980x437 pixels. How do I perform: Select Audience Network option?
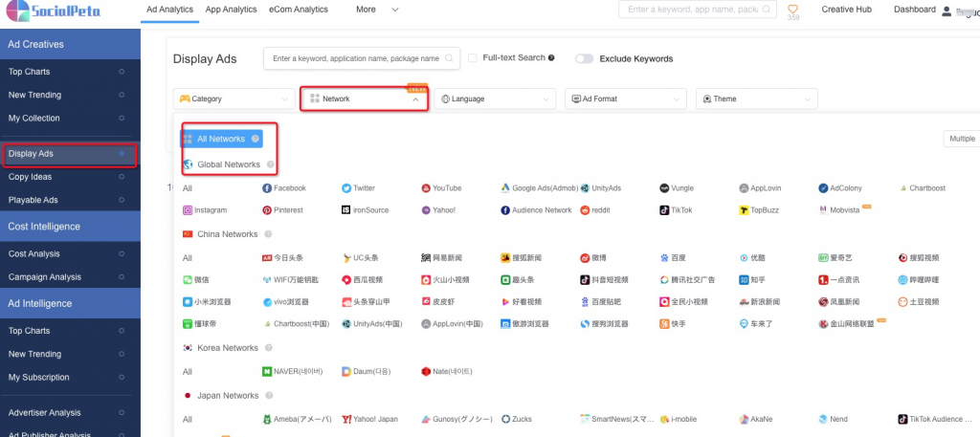536,210
